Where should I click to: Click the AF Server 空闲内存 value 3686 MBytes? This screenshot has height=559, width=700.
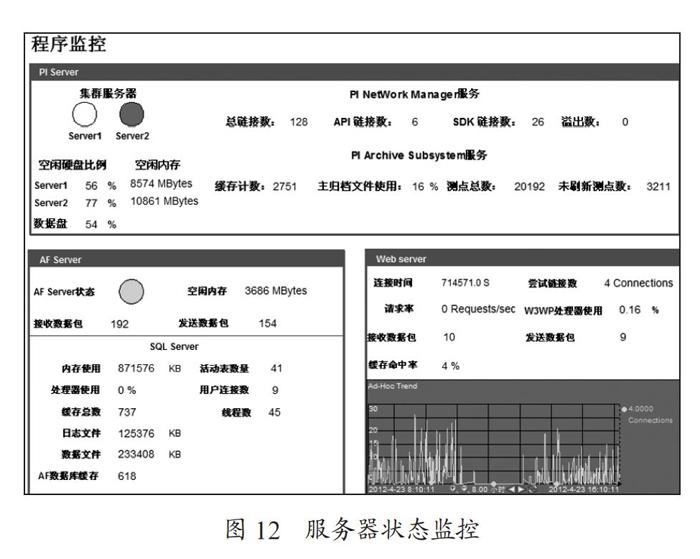pyautogui.click(x=276, y=291)
